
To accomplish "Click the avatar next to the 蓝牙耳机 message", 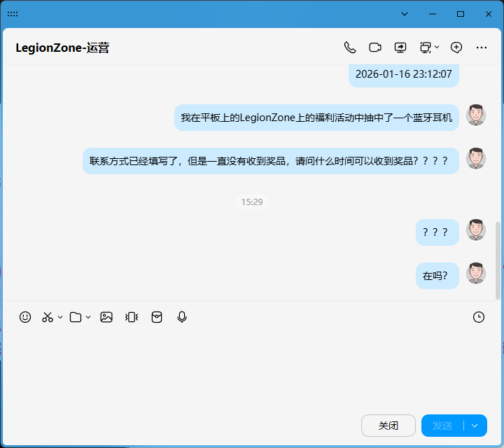I will 476,115.
